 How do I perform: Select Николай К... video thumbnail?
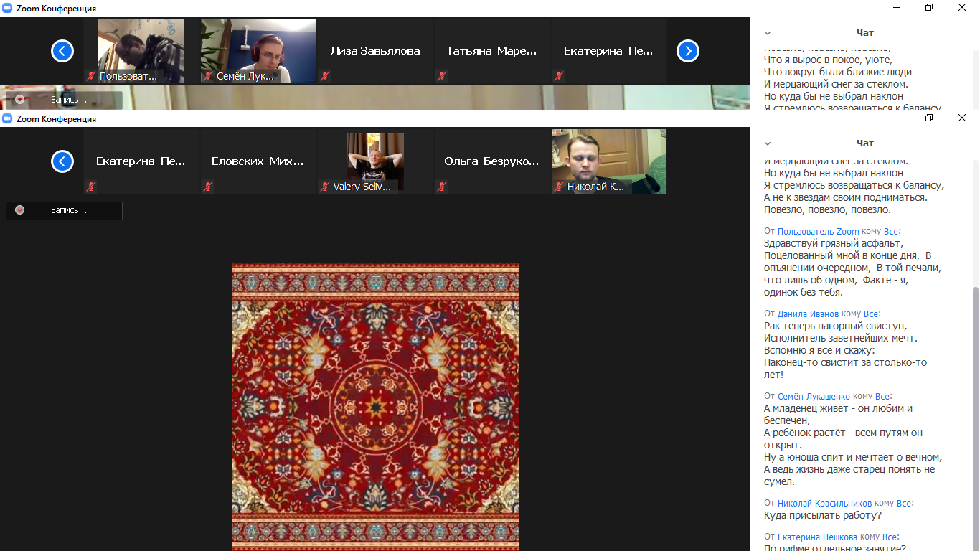pyautogui.click(x=609, y=161)
